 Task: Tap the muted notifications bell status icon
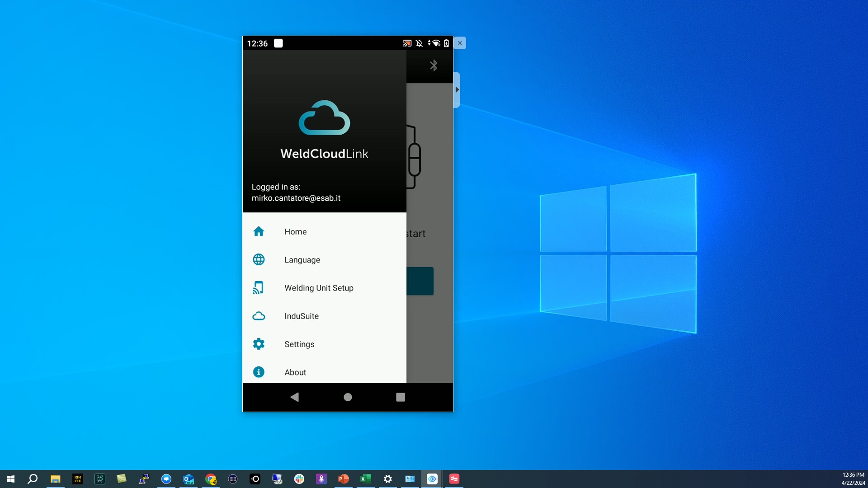pyautogui.click(x=419, y=43)
